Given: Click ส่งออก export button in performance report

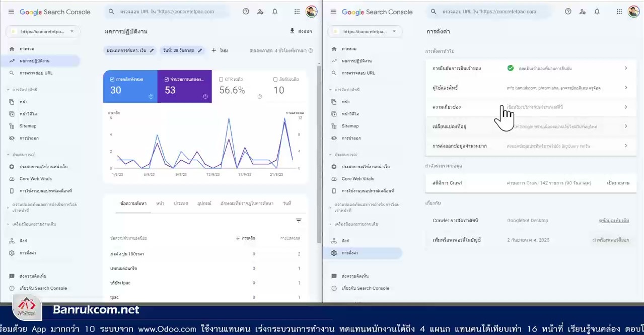Looking at the screenshot, I should click(301, 31).
